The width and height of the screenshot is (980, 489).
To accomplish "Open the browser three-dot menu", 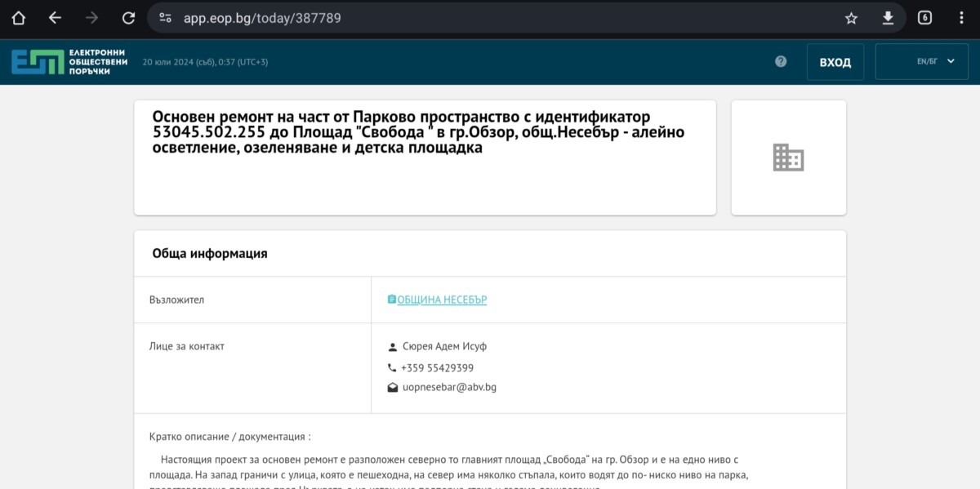I will 961,18.
